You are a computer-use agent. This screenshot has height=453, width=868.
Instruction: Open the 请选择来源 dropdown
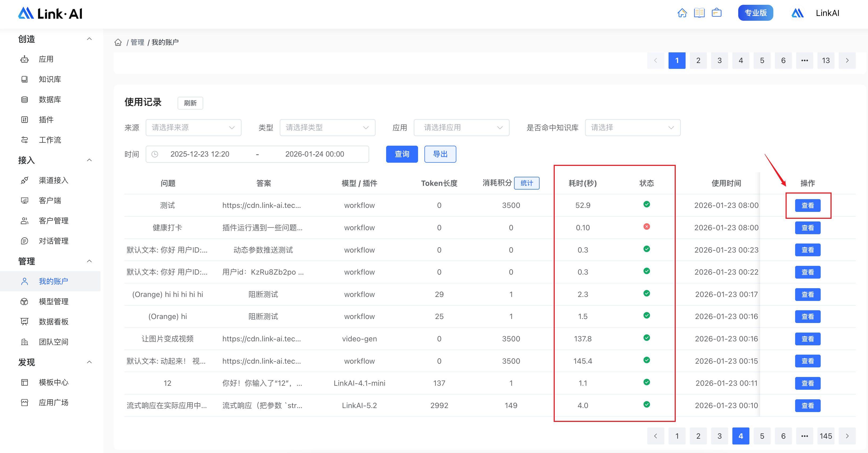(193, 128)
